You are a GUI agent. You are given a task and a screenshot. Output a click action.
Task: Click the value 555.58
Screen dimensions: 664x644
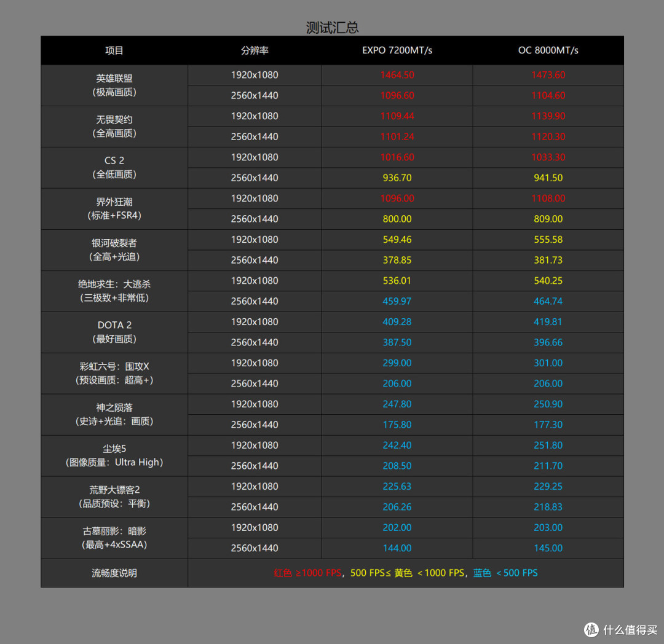tap(548, 240)
